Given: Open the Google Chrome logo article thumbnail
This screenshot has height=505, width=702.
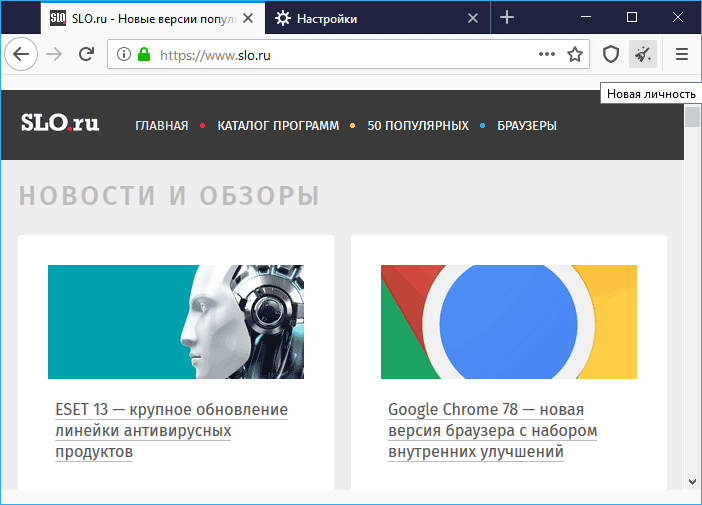Looking at the screenshot, I should click(509, 322).
